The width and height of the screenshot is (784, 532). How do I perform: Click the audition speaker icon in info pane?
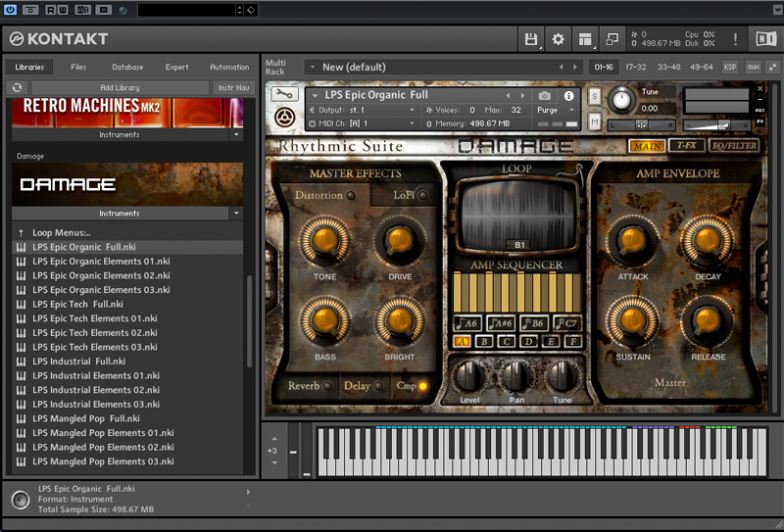pyautogui.click(x=21, y=500)
